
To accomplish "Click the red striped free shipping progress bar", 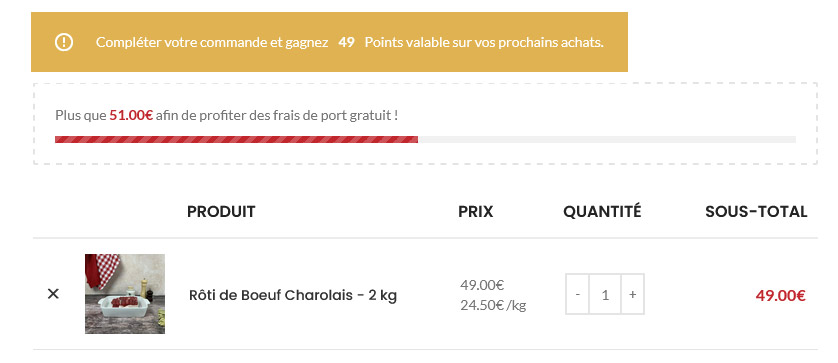I will (236, 140).
